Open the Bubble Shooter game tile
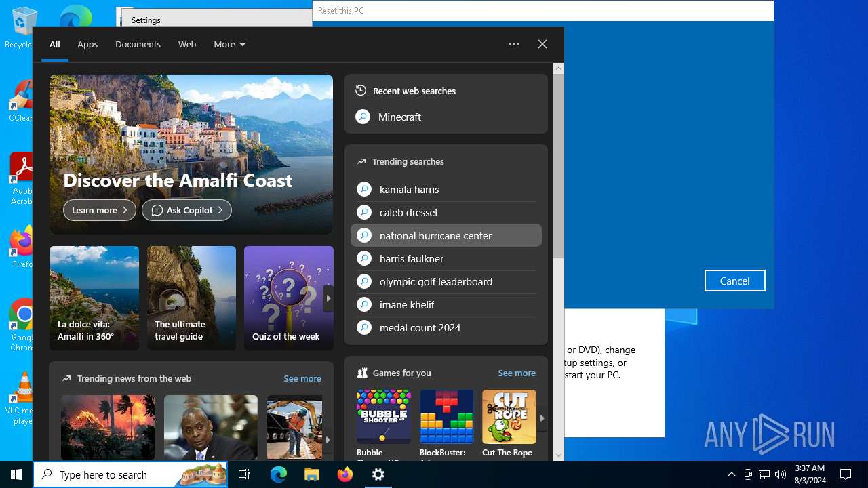The width and height of the screenshot is (868, 488). point(384,425)
